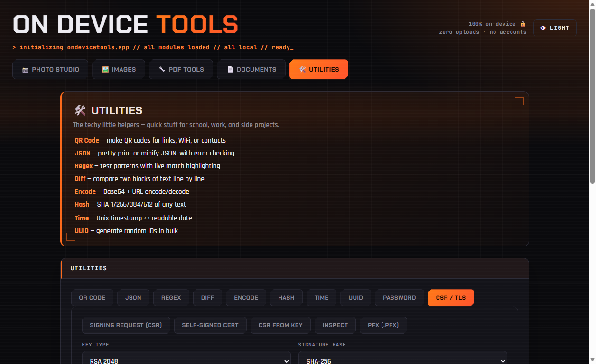
Task: Click the camera icon on Photo Studio
Action: (26, 69)
